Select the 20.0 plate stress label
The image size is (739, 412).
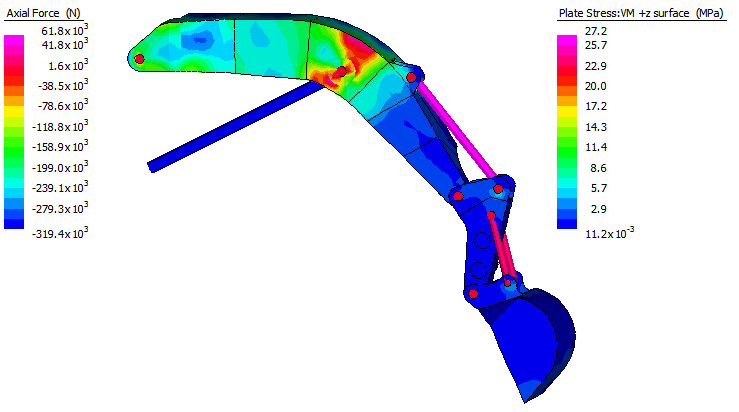click(596, 86)
